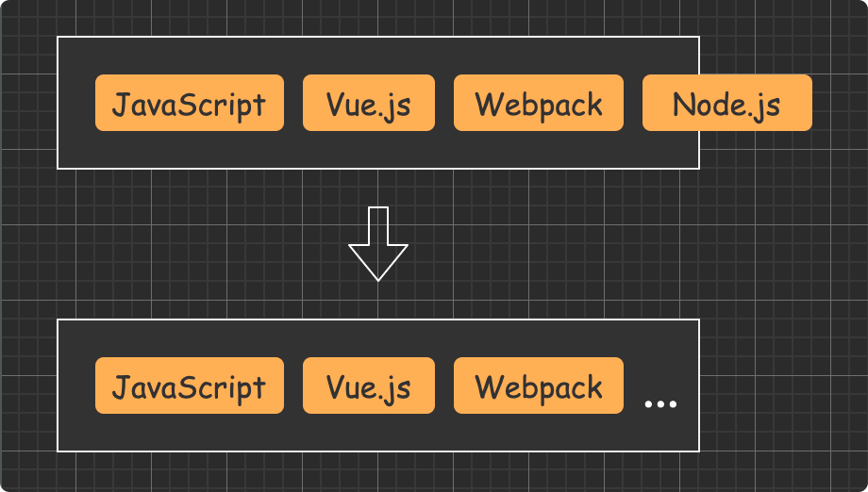
Task: Select the Vue.js tag in the upper box
Action: coord(368,103)
